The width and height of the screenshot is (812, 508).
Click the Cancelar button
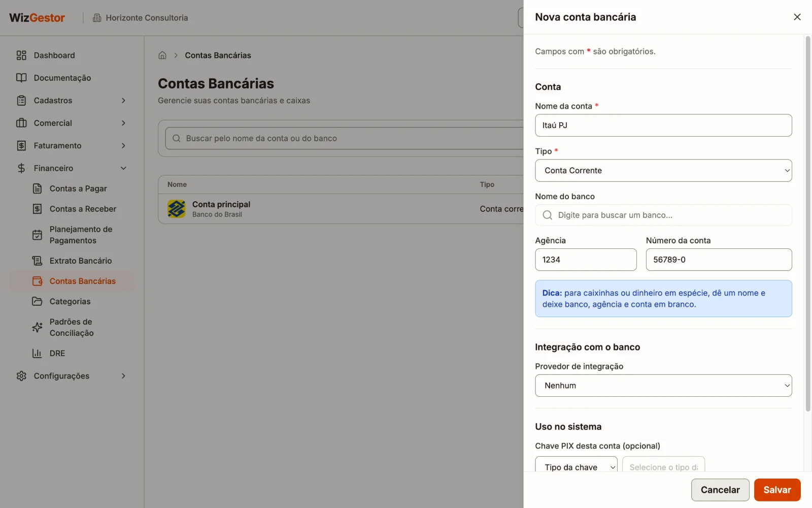[720, 490]
